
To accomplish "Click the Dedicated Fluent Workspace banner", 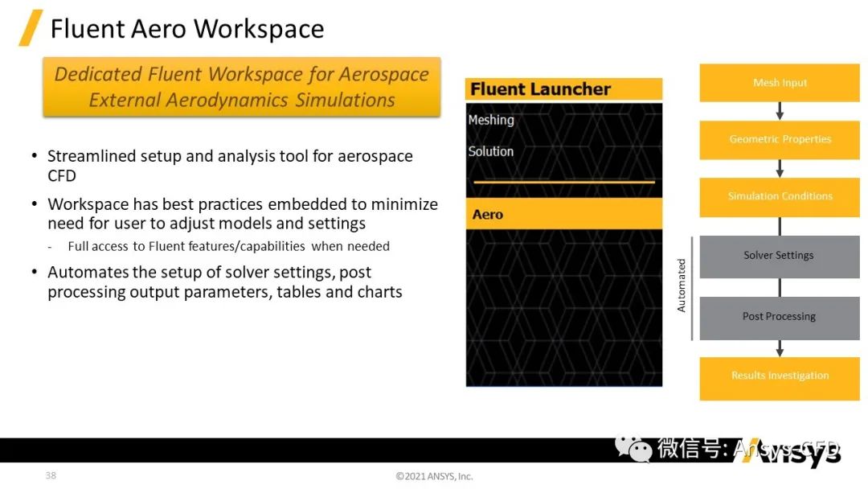I will 242,87.
